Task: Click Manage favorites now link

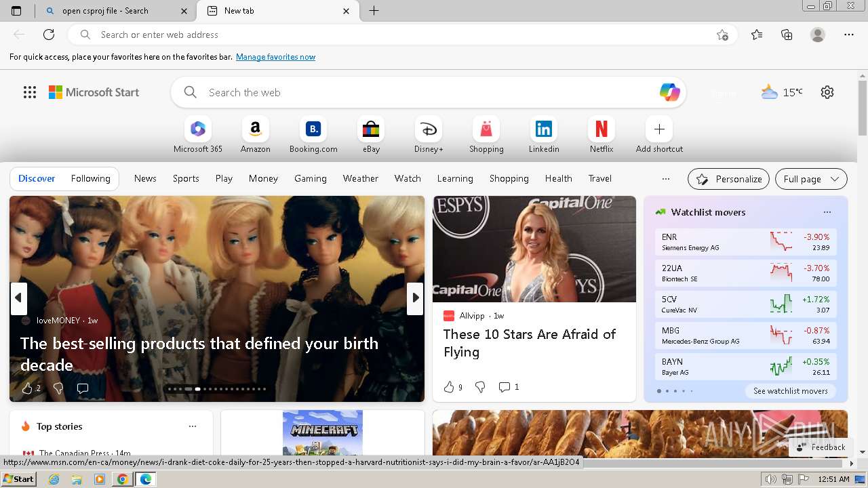Action: pos(275,57)
